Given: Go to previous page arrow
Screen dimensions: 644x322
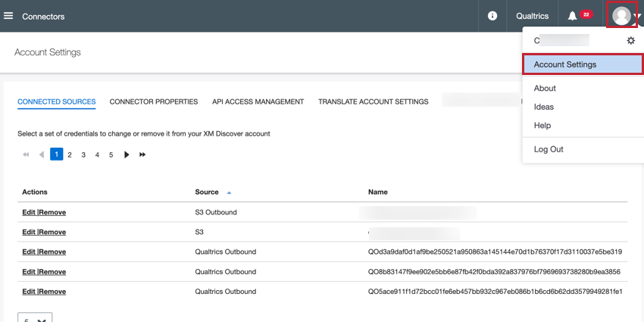Looking at the screenshot, I should [x=42, y=155].
